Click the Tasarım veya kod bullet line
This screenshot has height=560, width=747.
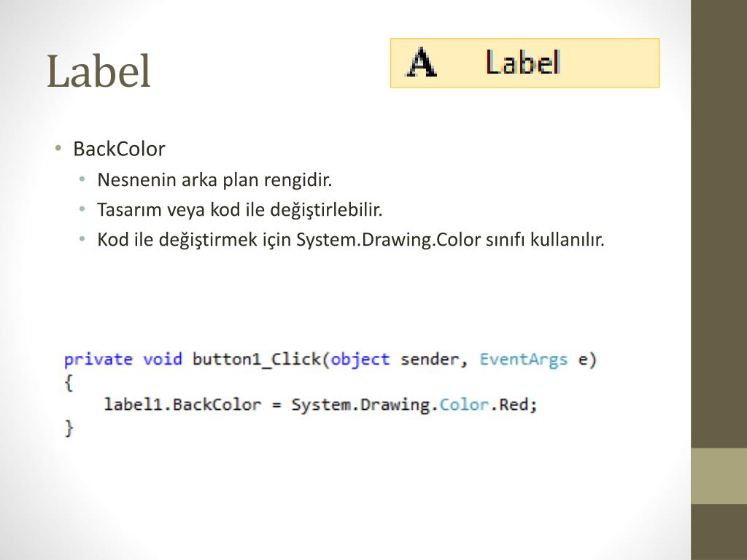tap(239, 209)
